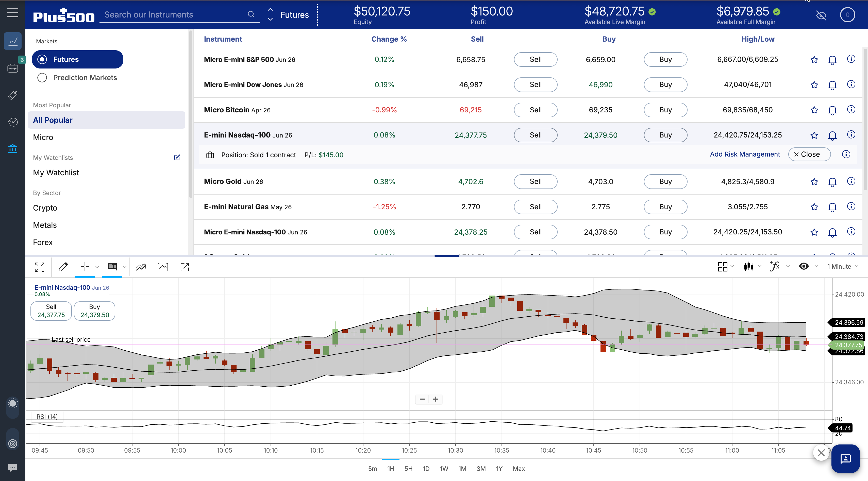Pop out chart to new window
This screenshot has height=481, width=868.
click(185, 267)
